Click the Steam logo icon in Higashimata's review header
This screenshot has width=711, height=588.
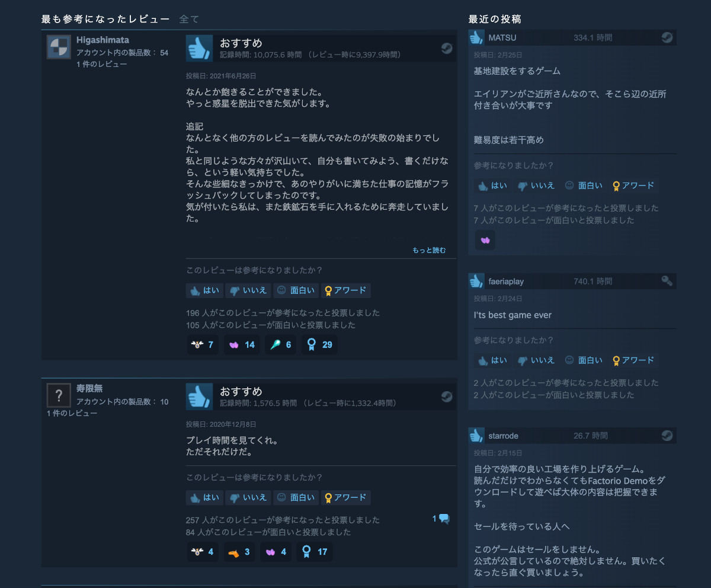(447, 49)
